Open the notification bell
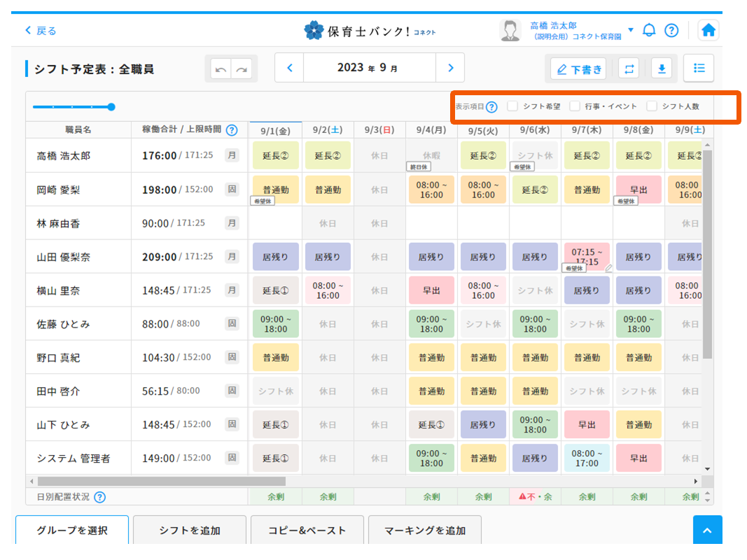Image resolution: width=747 pixels, height=560 pixels. (x=649, y=30)
